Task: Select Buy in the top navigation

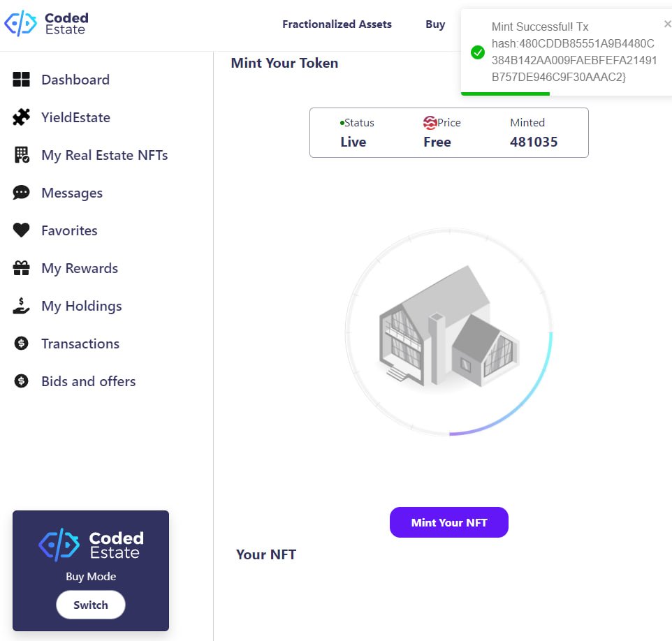Action: click(x=435, y=24)
